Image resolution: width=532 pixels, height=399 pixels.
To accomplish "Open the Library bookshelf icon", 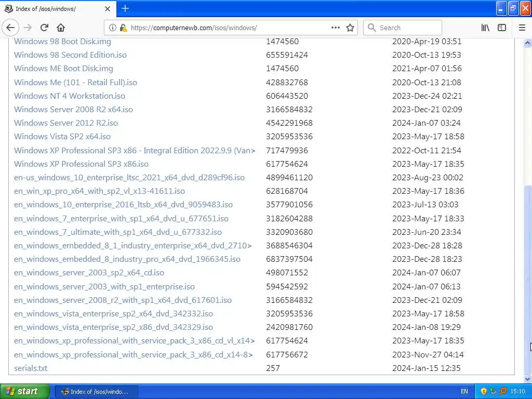I will pyautogui.click(x=485, y=28).
